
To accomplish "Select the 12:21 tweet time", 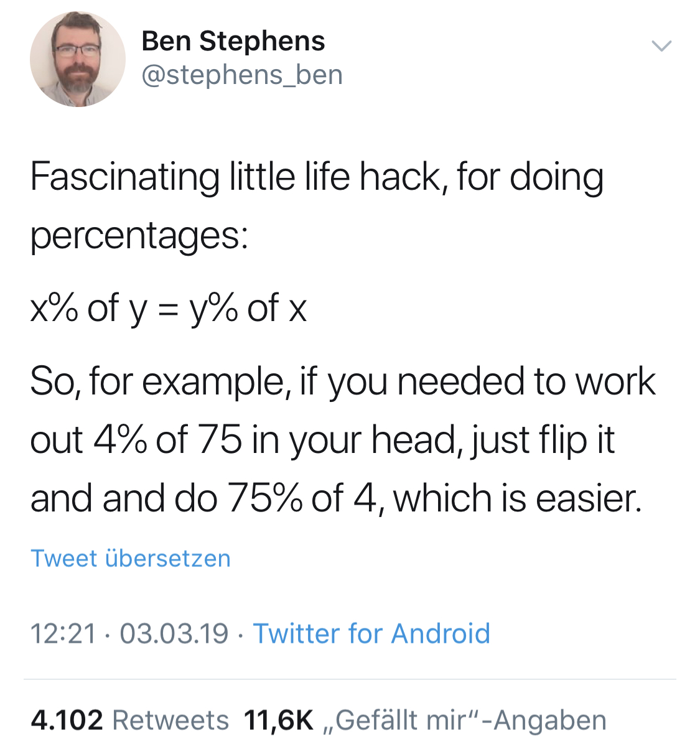I will 63,633.
